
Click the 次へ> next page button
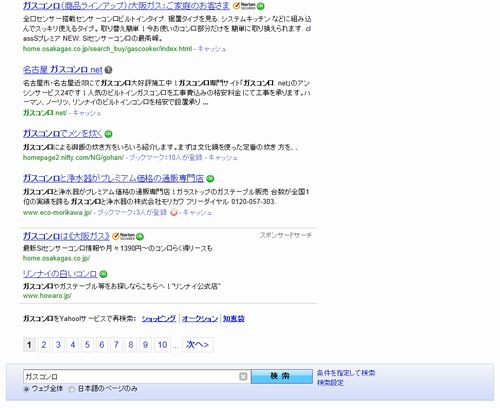pyautogui.click(x=198, y=345)
